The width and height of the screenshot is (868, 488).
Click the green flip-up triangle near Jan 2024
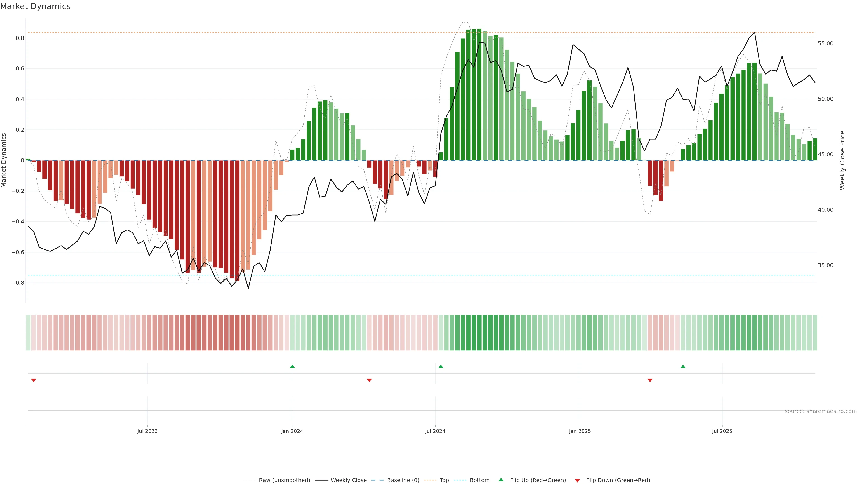pos(292,366)
